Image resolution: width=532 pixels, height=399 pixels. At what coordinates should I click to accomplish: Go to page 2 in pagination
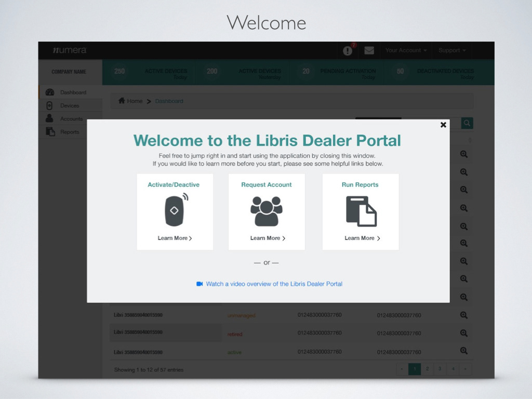(x=427, y=369)
